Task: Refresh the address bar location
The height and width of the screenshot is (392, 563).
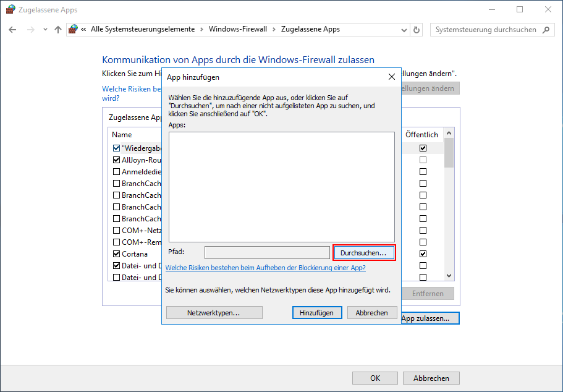Action: pos(417,30)
